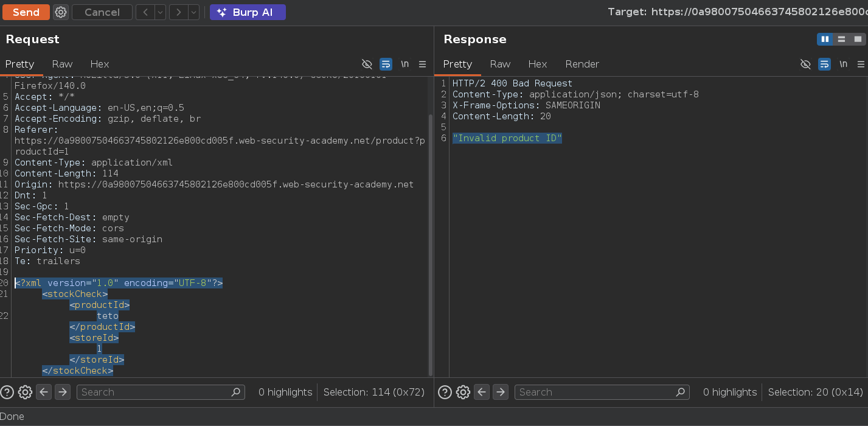Click the Cancel button

[102, 12]
